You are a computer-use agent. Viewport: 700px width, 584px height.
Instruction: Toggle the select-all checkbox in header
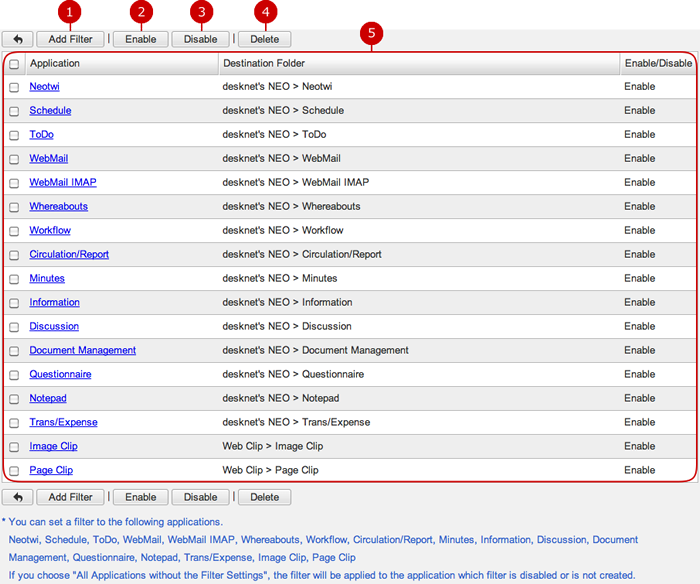tap(14, 64)
